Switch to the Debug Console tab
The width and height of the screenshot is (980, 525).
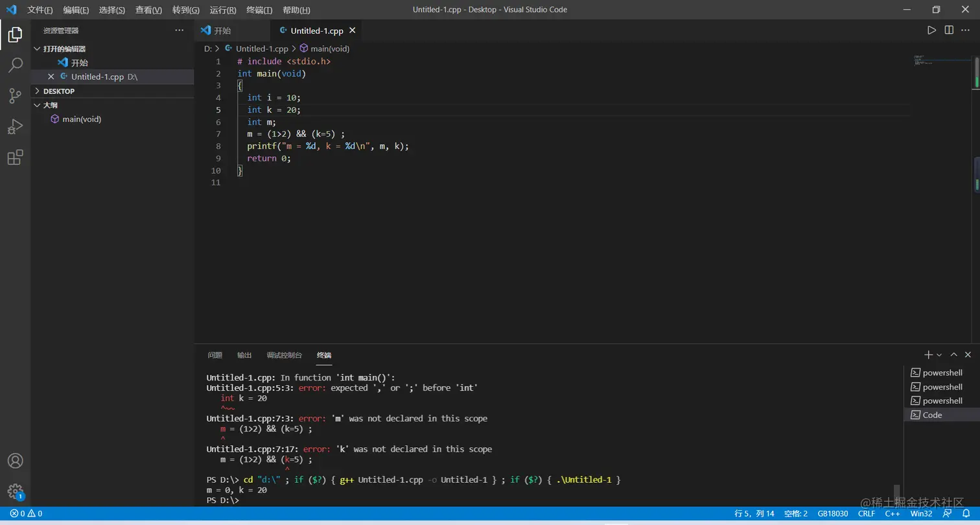coord(284,355)
